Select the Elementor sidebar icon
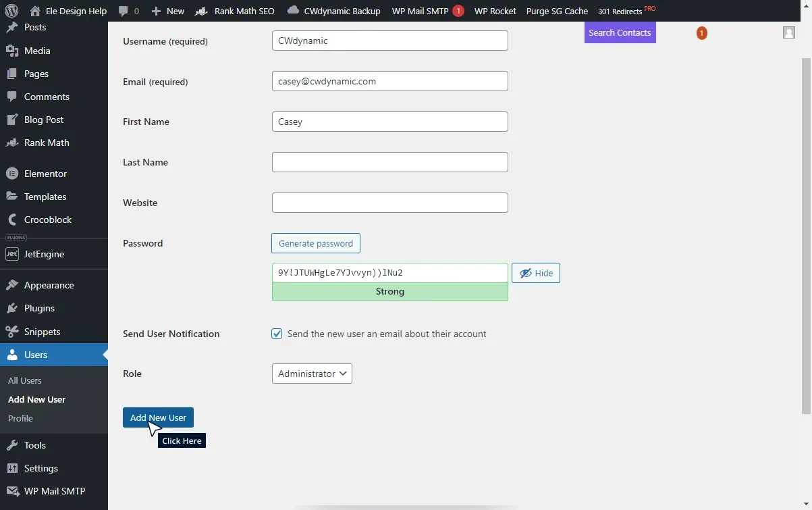The height and width of the screenshot is (510, 812). pyautogui.click(x=12, y=174)
